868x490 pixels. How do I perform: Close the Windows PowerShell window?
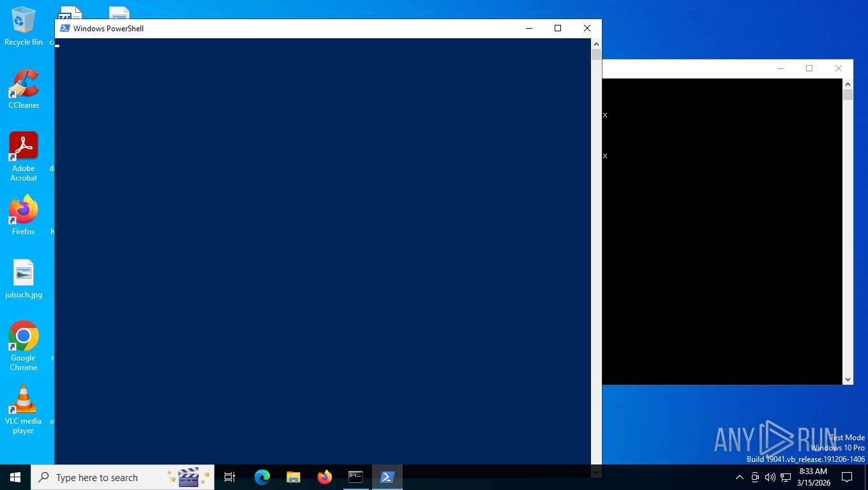[x=587, y=28]
